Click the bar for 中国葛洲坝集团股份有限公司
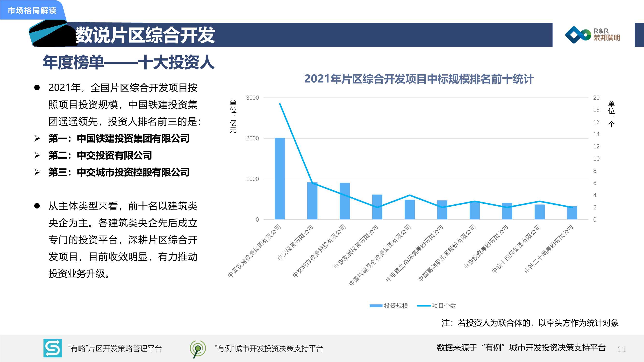The width and height of the screenshot is (644, 362). coord(475,210)
